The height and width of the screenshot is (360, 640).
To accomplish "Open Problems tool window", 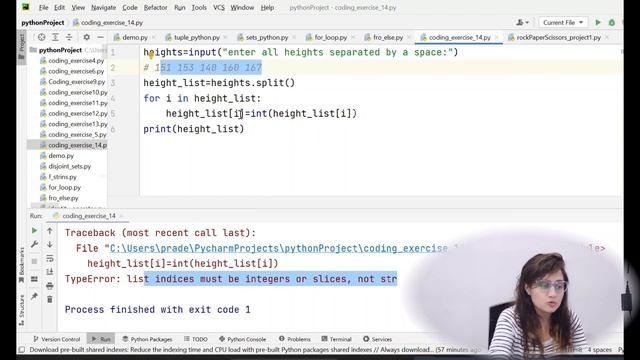I will (x=295, y=339).
